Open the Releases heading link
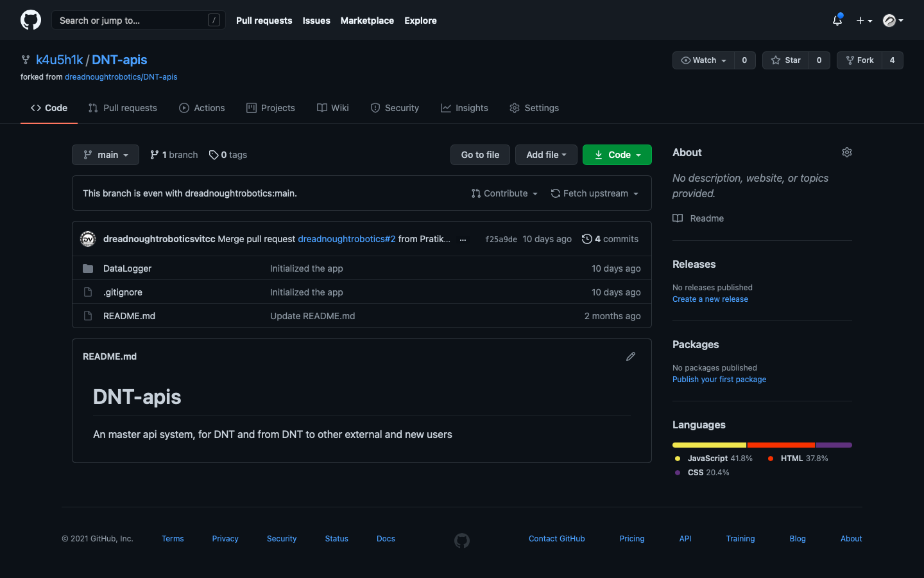Screen dimensions: 924x578 click(x=694, y=264)
